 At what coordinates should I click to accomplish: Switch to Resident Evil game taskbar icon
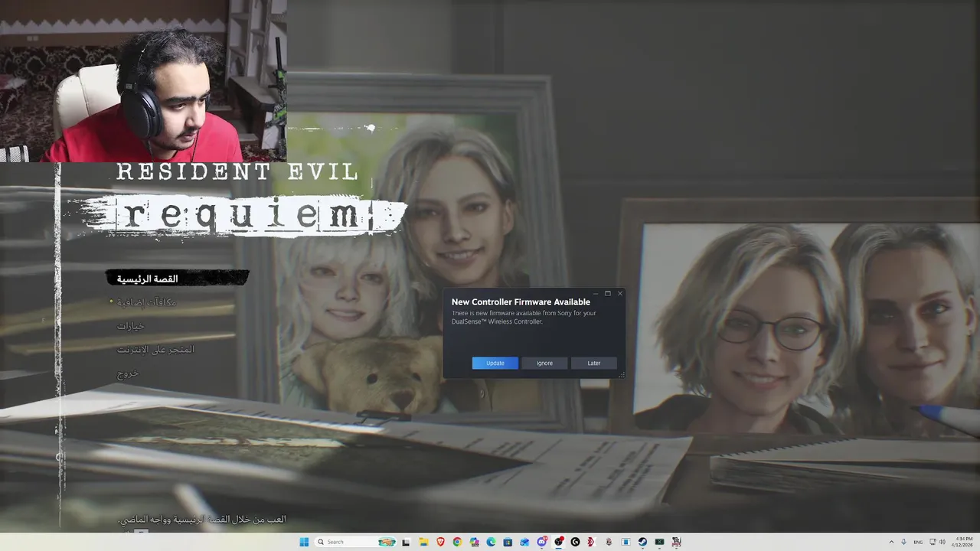point(676,542)
